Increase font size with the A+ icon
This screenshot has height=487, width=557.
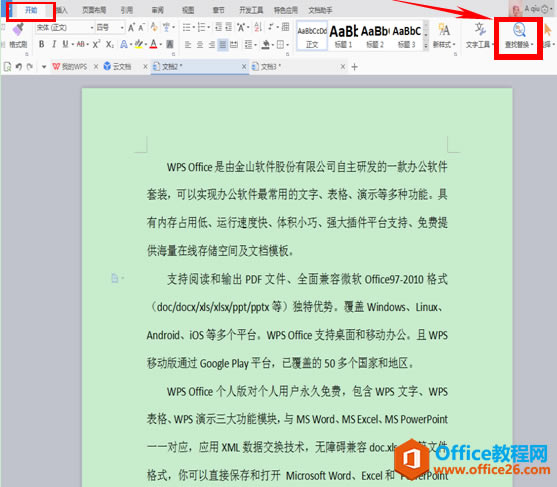(x=131, y=27)
